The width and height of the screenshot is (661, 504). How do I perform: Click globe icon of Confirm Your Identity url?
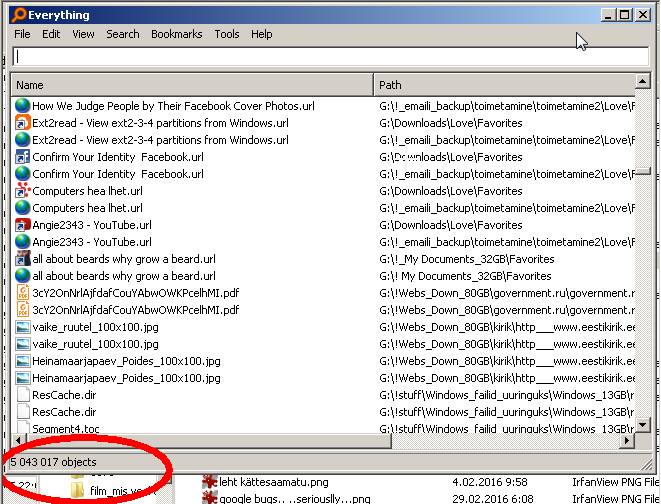pyautogui.click(x=22, y=174)
